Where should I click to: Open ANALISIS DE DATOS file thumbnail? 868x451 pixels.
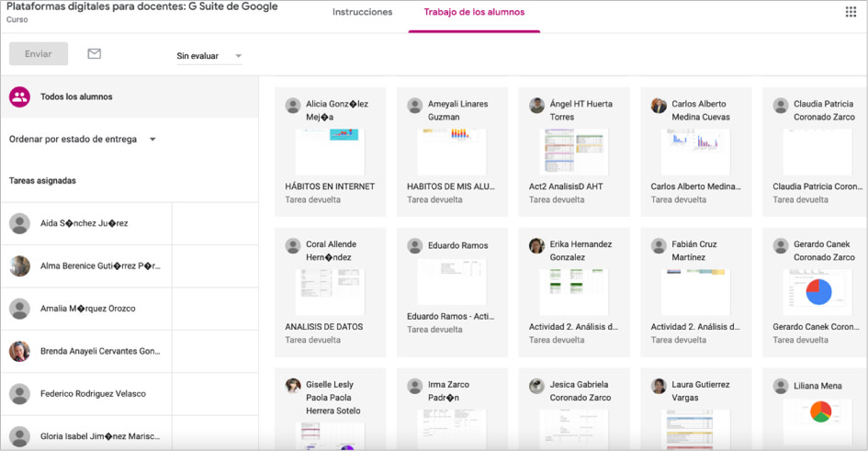tap(330, 292)
